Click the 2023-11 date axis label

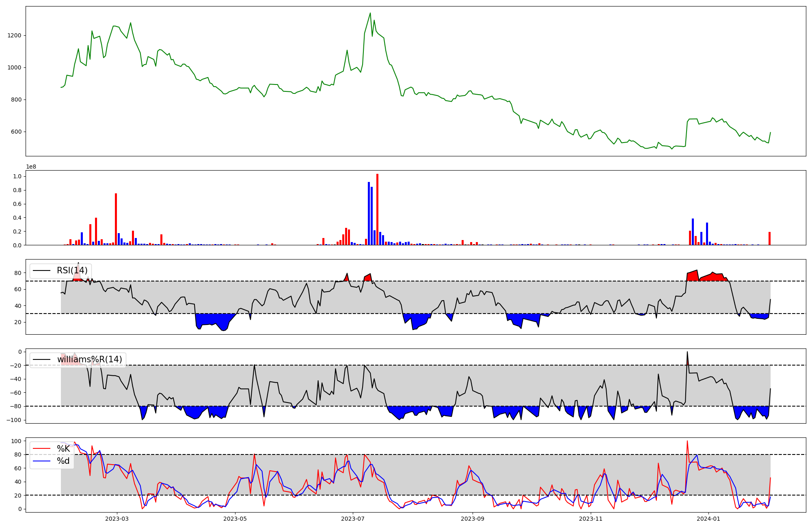point(590,519)
